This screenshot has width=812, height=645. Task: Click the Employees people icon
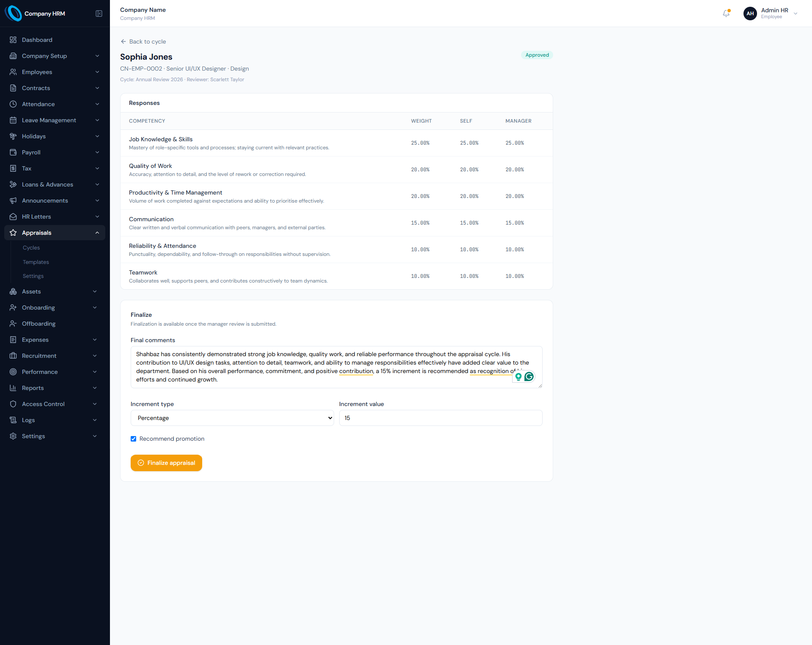coord(13,72)
